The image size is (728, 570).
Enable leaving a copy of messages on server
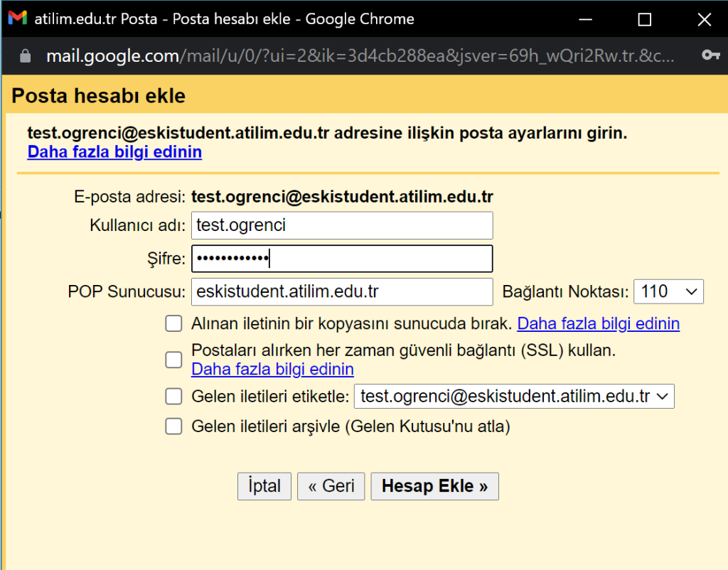coord(173,323)
